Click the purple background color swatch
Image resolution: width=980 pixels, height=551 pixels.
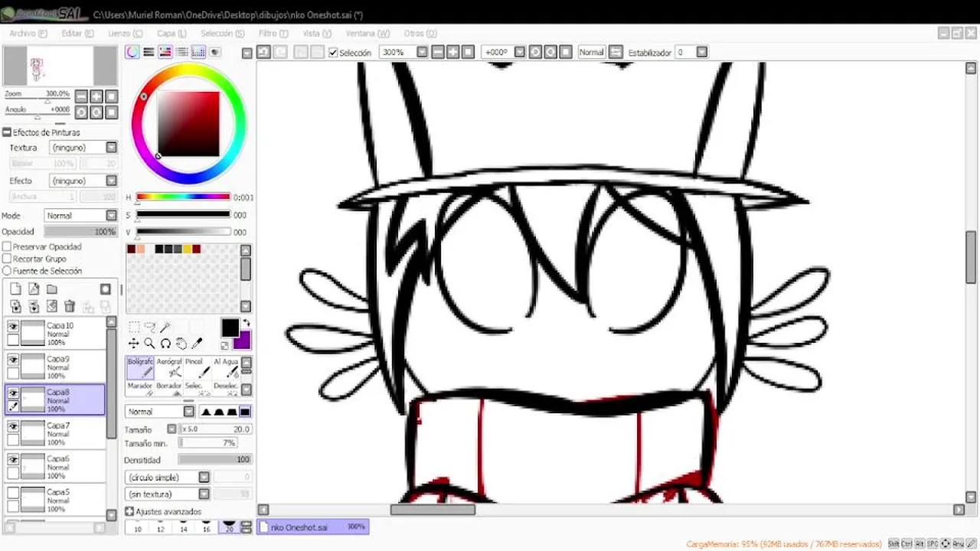243,340
